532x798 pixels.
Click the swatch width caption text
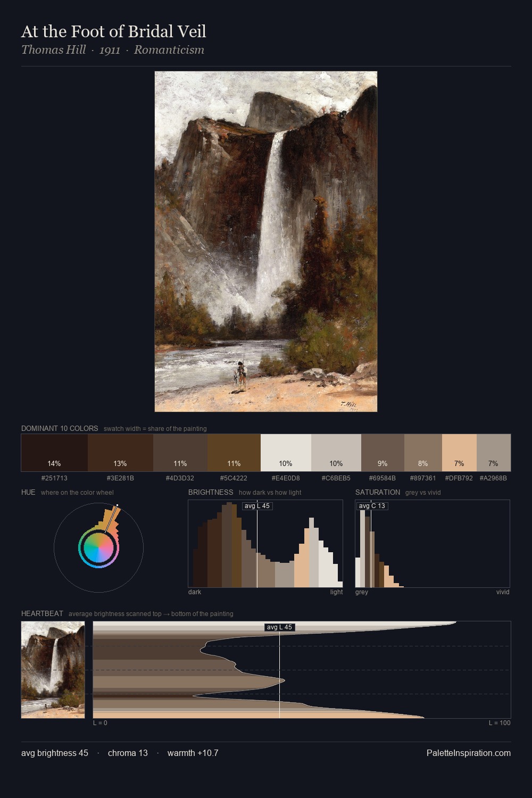point(155,428)
